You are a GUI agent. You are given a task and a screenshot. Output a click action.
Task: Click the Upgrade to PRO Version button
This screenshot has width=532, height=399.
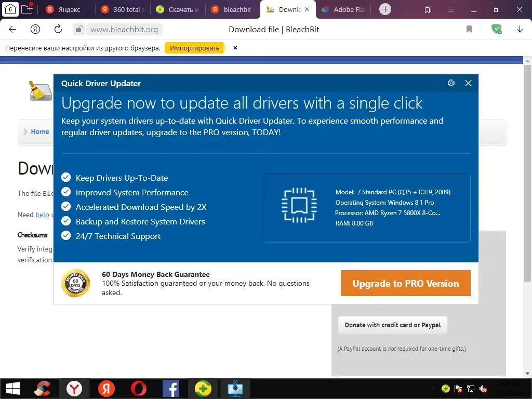tap(405, 283)
